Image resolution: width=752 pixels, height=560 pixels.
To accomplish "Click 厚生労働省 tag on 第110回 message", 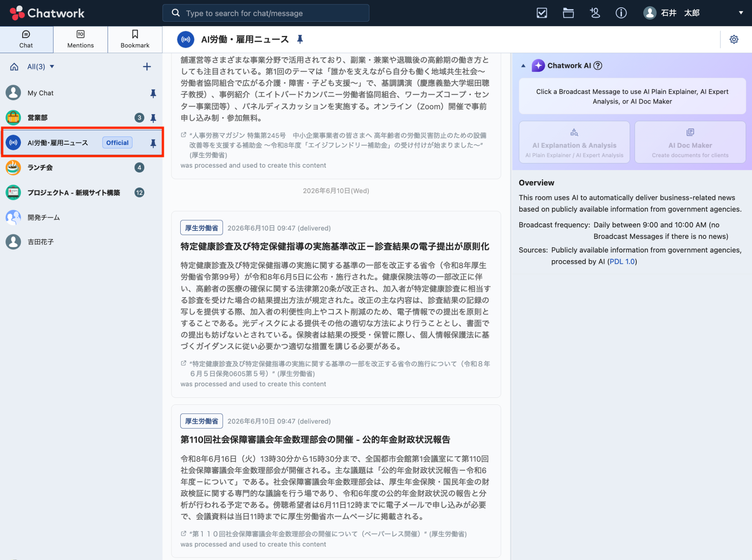I will (201, 421).
